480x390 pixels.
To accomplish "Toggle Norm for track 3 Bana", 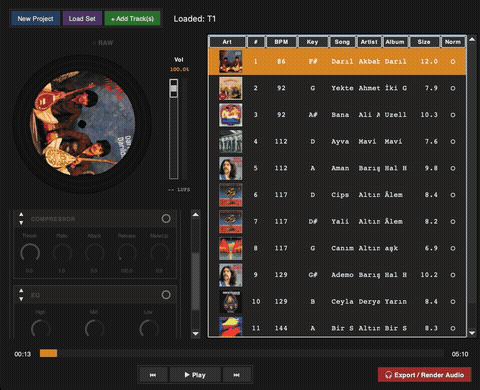I will point(453,115).
